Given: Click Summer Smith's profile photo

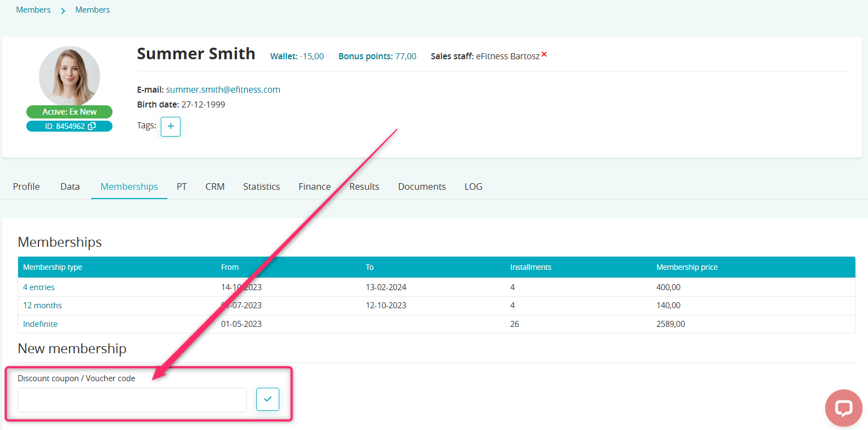Looking at the screenshot, I should [x=70, y=76].
